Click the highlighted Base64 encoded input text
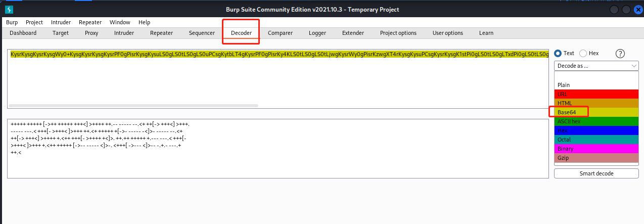This screenshot has height=224, width=644. 279,54
